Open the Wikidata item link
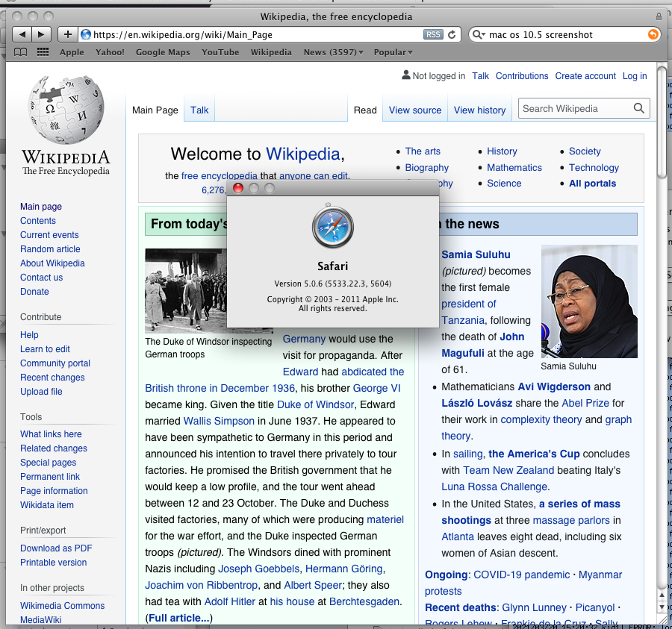Screen dimensions: 672x629 pyautogui.click(x=47, y=505)
